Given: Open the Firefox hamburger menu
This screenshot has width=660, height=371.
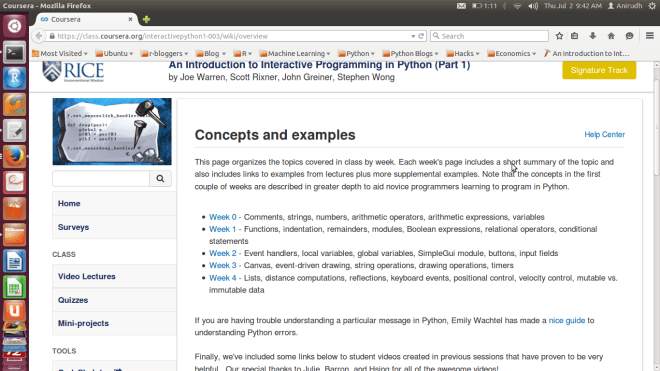Looking at the screenshot, I should 649,36.
